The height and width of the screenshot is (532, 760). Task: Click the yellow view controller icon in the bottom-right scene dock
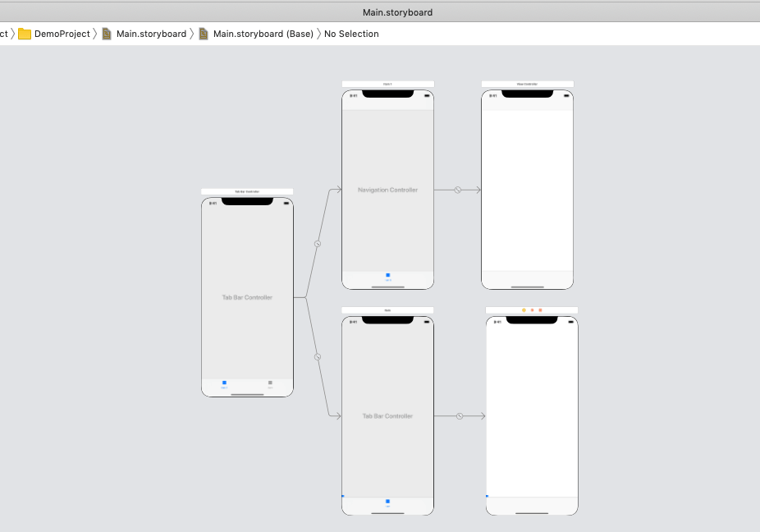(524, 310)
